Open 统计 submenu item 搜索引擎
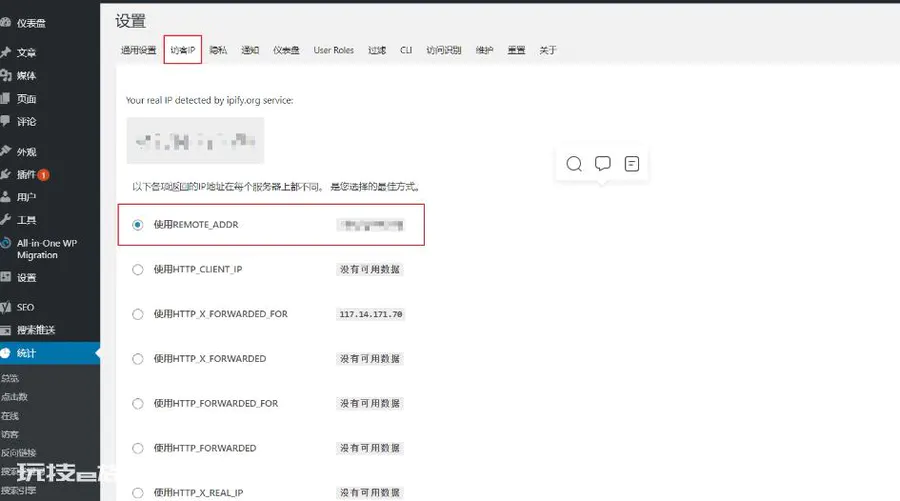The height and width of the screenshot is (501, 900). pos(18,490)
